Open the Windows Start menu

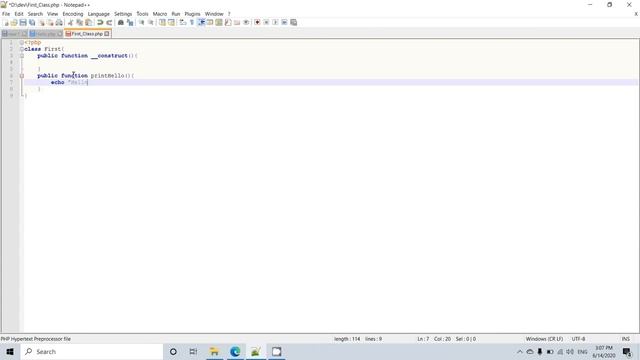(10, 352)
